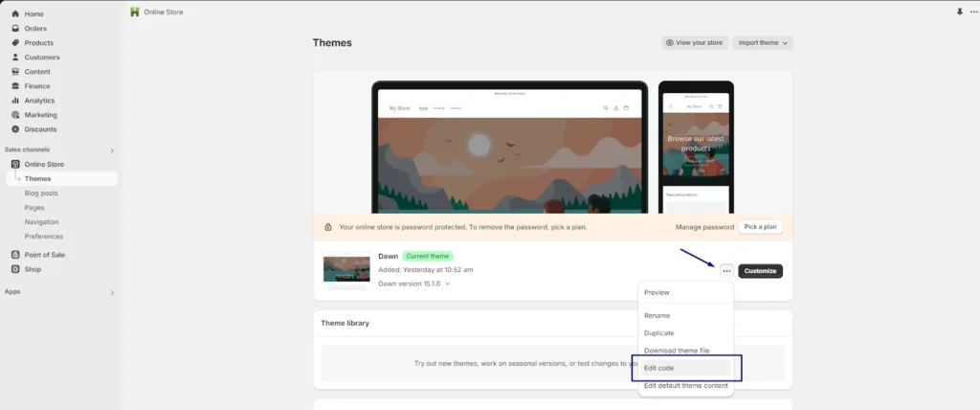Click the Pick a plan button
980x410 pixels.
click(761, 227)
